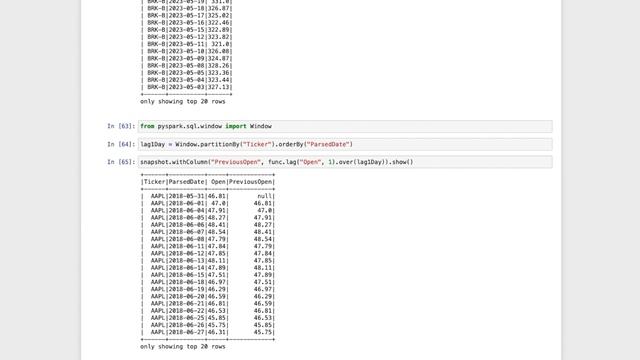The image size is (640, 360).
Task: Click the AAPL 2018-06-01 row
Action: coord(208,203)
